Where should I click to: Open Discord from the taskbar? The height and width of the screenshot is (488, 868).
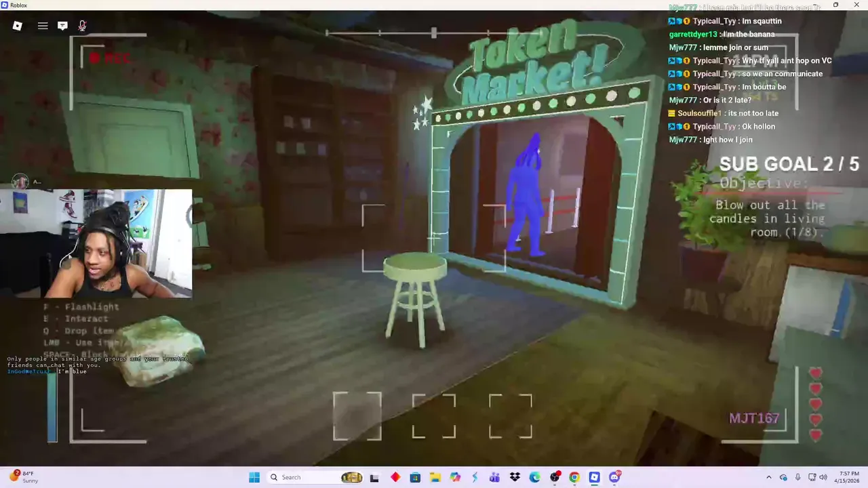(615, 477)
